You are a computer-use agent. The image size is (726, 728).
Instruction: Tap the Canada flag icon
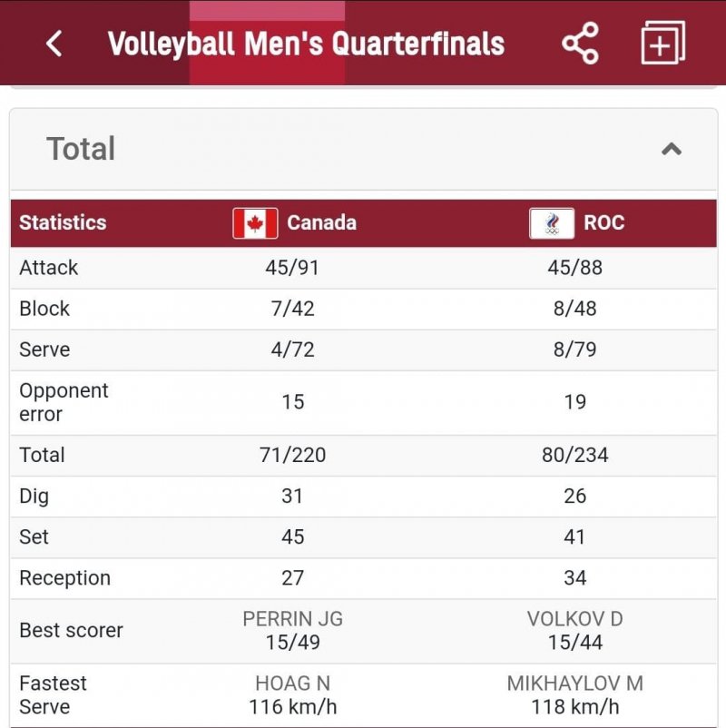point(255,223)
